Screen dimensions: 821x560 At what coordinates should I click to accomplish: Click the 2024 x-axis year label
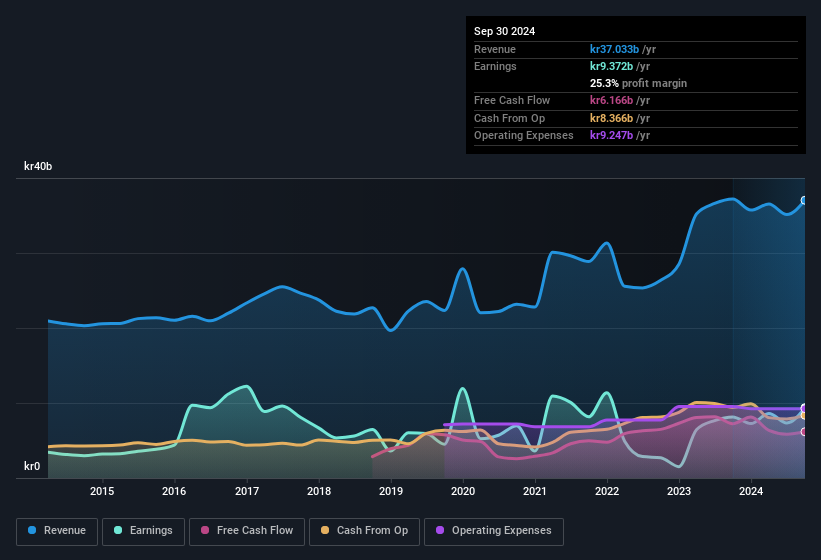point(751,491)
